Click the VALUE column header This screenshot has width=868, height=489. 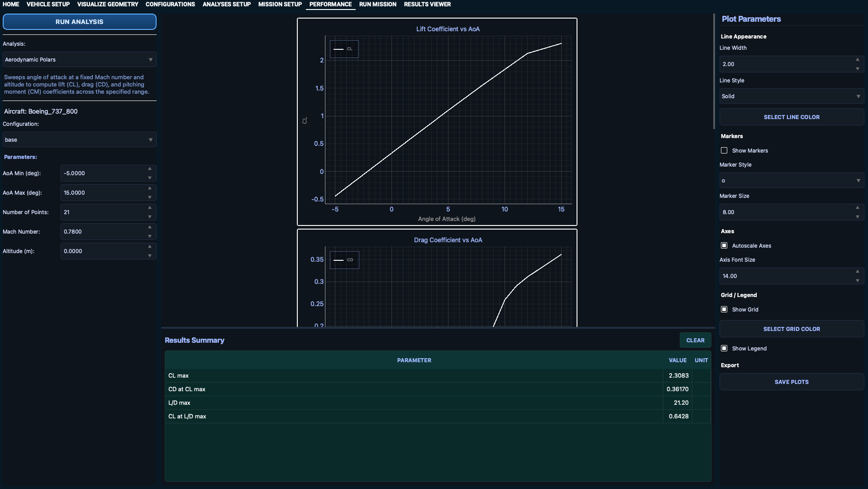677,360
